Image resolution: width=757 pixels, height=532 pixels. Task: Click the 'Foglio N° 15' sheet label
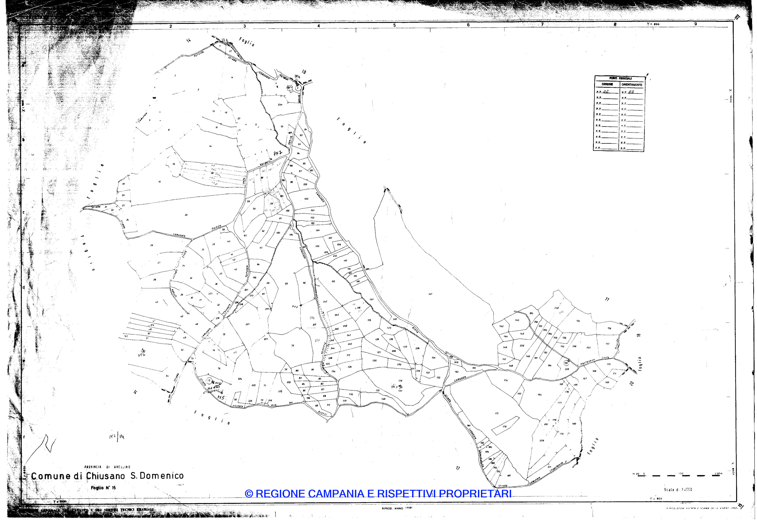tap(103, 488)
